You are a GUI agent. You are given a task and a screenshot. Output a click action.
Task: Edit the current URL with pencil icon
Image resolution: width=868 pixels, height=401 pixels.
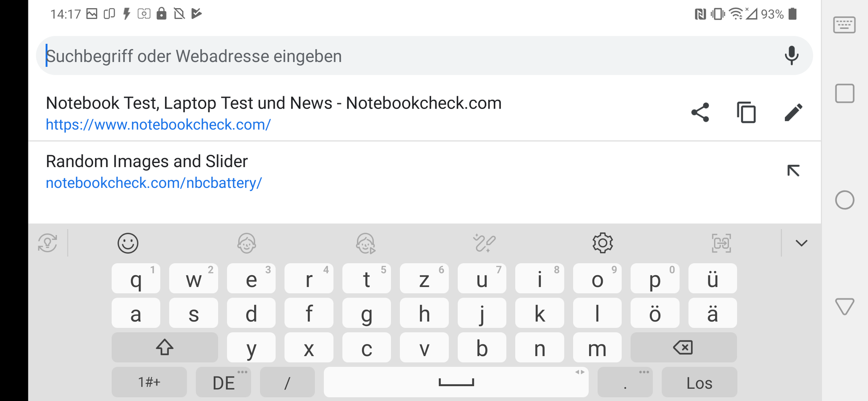pos(793,112)
